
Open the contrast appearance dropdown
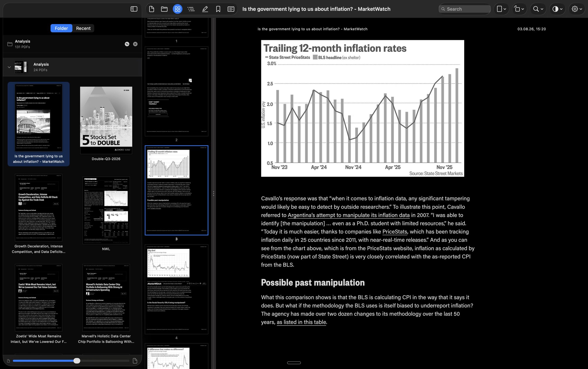[x=557, y=9]
